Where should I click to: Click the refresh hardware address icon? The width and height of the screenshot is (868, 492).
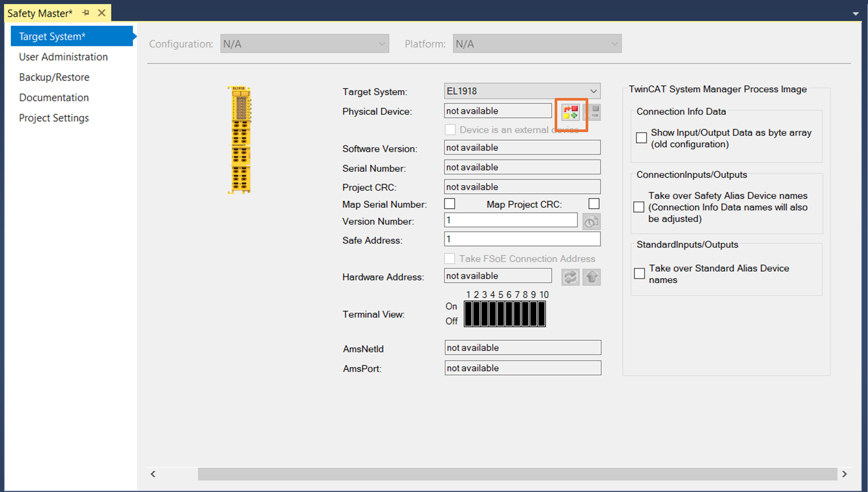pos(570,277)
